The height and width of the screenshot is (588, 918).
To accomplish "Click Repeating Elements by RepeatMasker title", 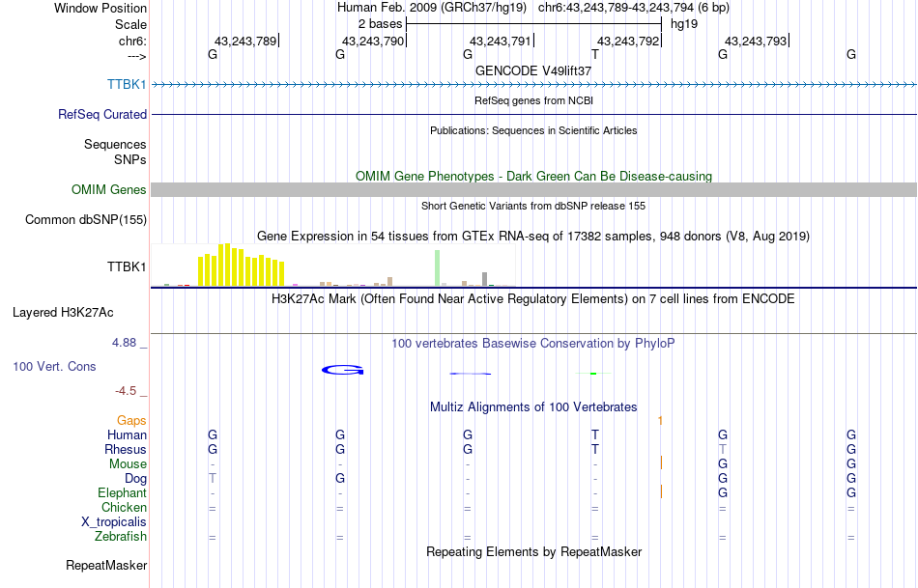I will pyautogui.click(x=533, y=551).
